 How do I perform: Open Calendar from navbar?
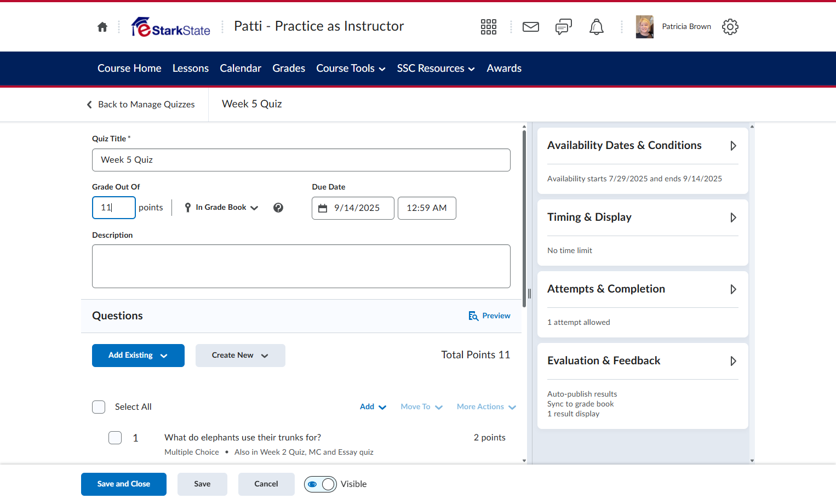(x=241, y=68)
